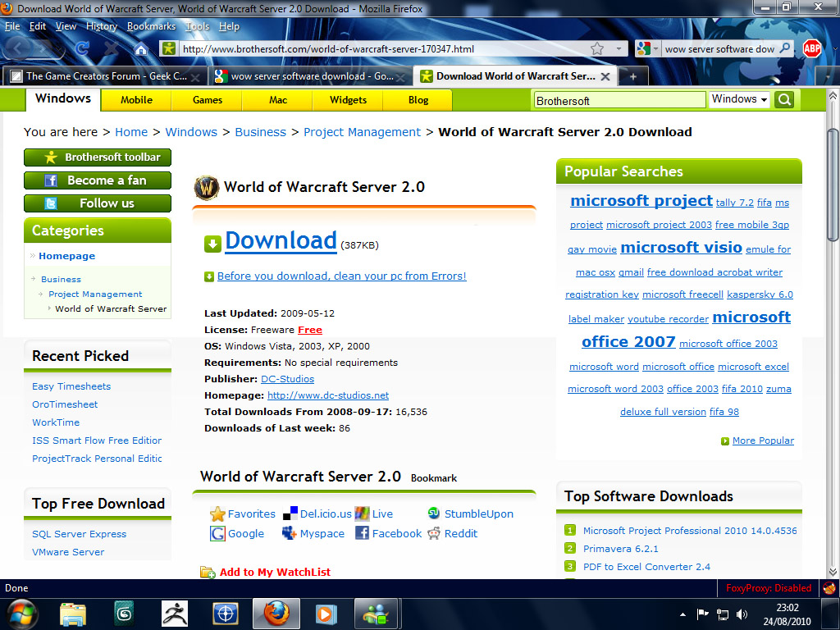Click the Reddit alien bookmark icon
Viewport: 840px width, 630px height.
[434, 533]
